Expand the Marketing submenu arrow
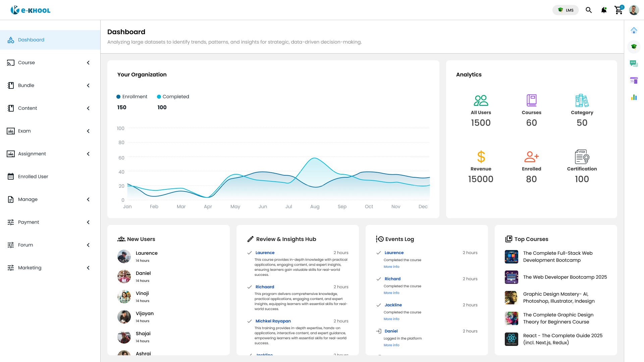The image size is (644, 362). tap(88, 268)
